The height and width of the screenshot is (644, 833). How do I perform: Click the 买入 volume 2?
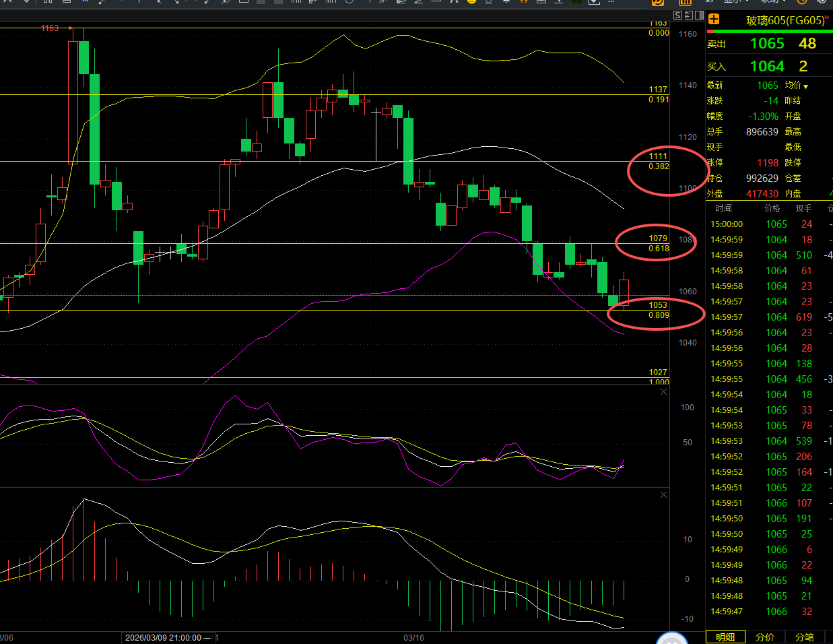(803, 66)
